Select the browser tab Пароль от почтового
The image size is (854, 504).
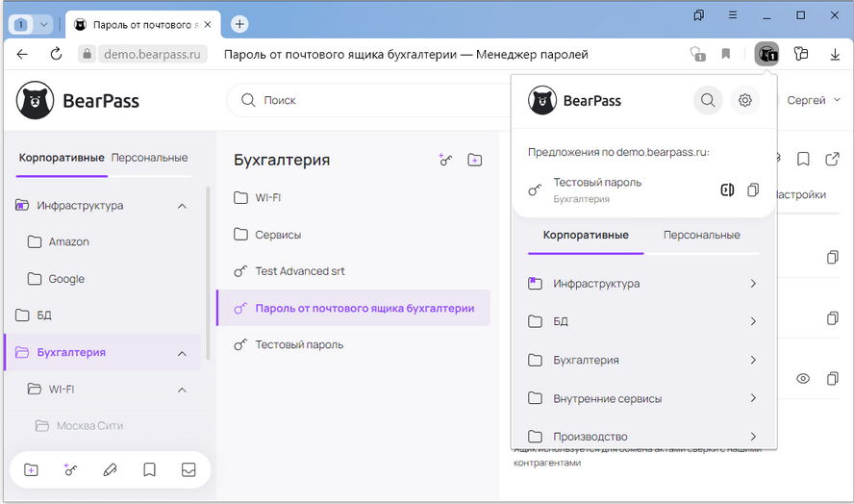point(142,24)
